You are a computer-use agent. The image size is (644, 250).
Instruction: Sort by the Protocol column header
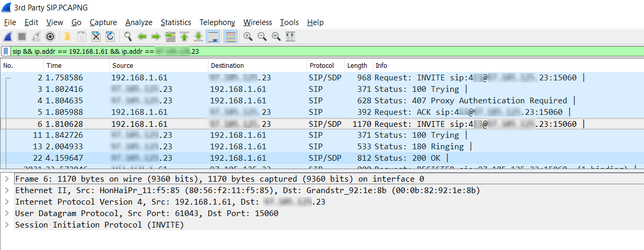(x=325, y=66)
